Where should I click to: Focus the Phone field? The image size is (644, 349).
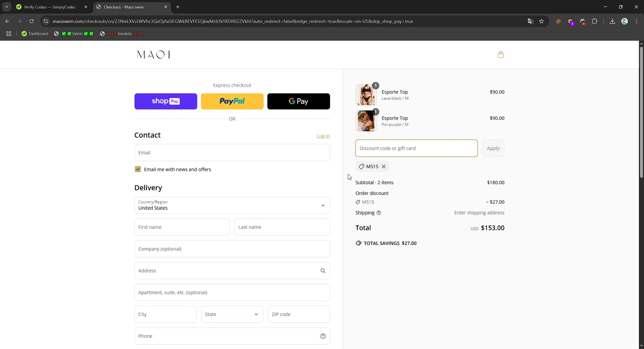pos(232,336)
